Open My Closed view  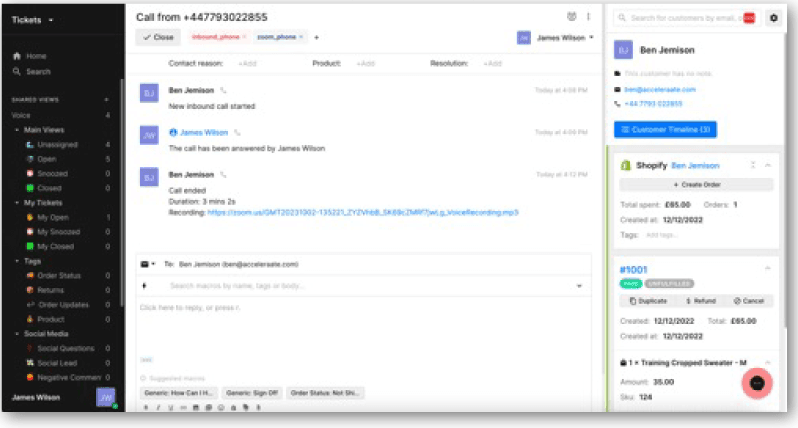pyautogui.click(x=55, y=246)
